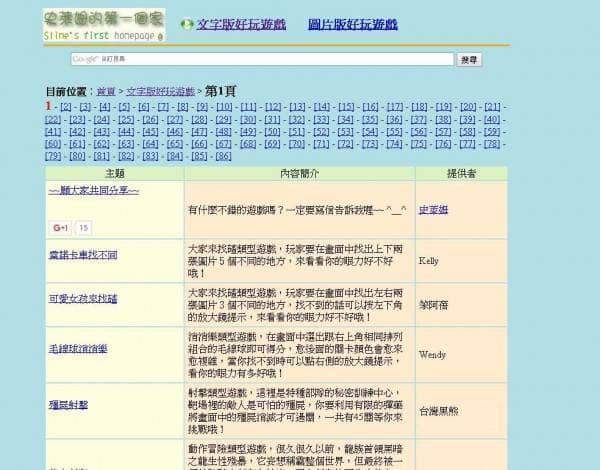Click the green refresh icon beside 文字版好玩遊戲

187,25
